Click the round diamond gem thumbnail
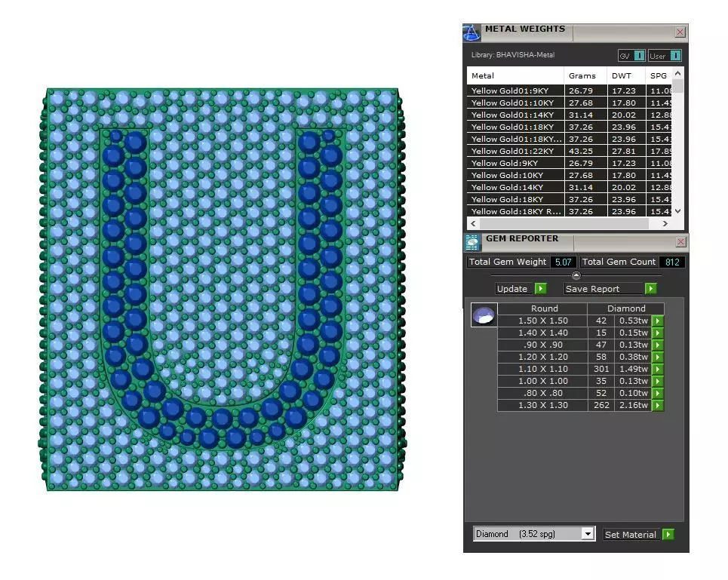 (484, 315)
